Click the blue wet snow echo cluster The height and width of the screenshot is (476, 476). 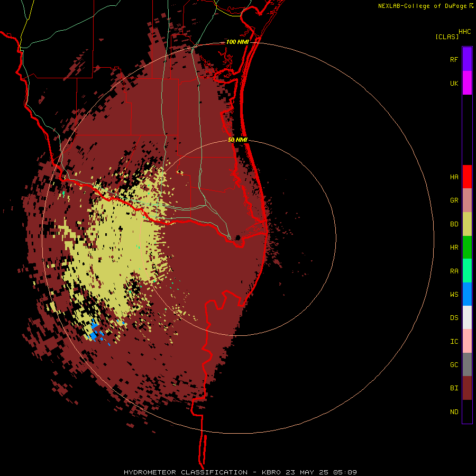pos(95,332)
